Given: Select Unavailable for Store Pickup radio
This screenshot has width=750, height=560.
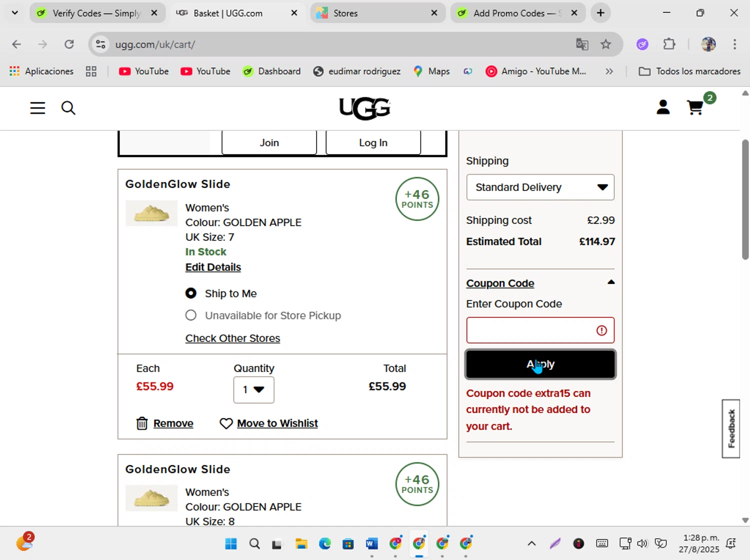Looking at the screenshot, I should (191, 315).
